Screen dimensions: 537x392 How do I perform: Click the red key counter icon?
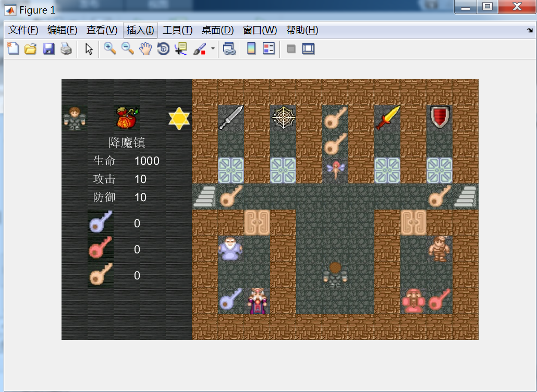pos(101,249)
